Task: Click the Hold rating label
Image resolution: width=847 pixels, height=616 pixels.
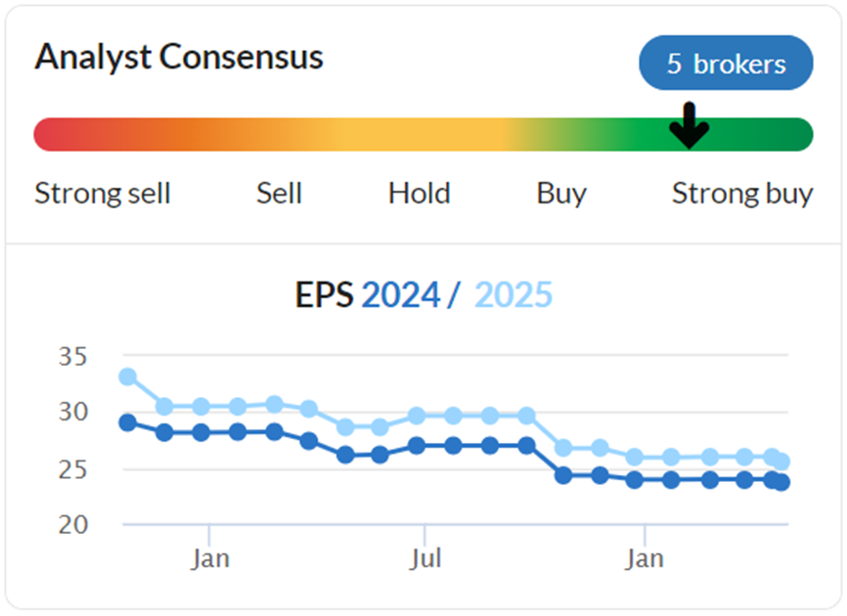Action: (x=420, y=194)
